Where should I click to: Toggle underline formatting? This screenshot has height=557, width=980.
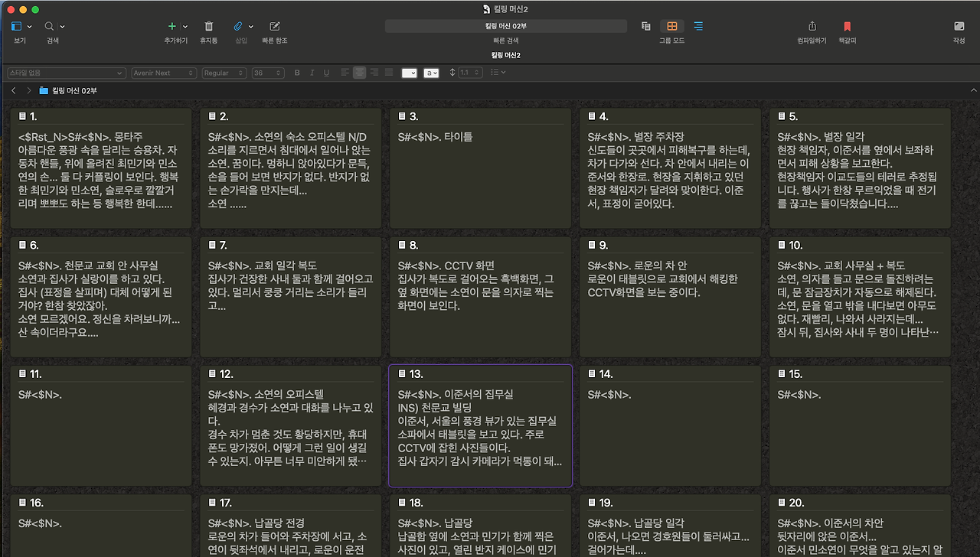point(326,73)
